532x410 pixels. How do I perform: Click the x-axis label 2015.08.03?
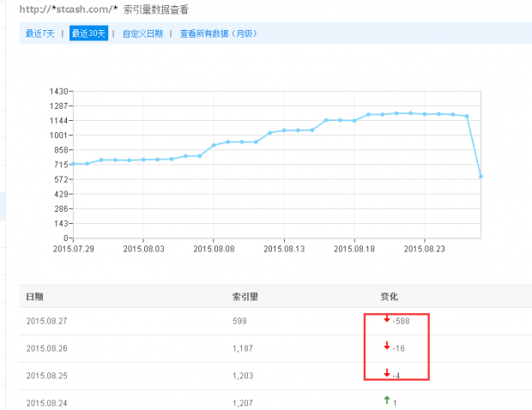[143, 249]
